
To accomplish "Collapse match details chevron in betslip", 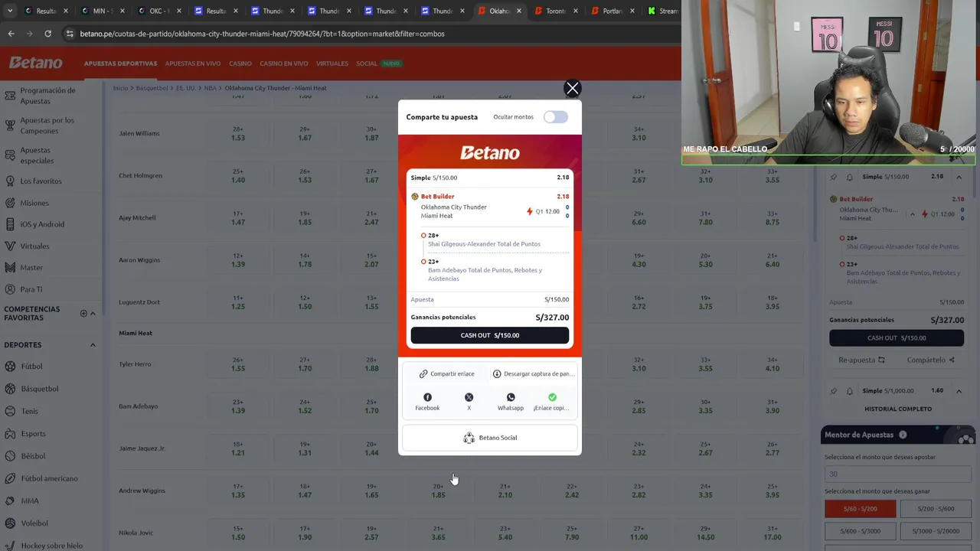I will point(912,214).
